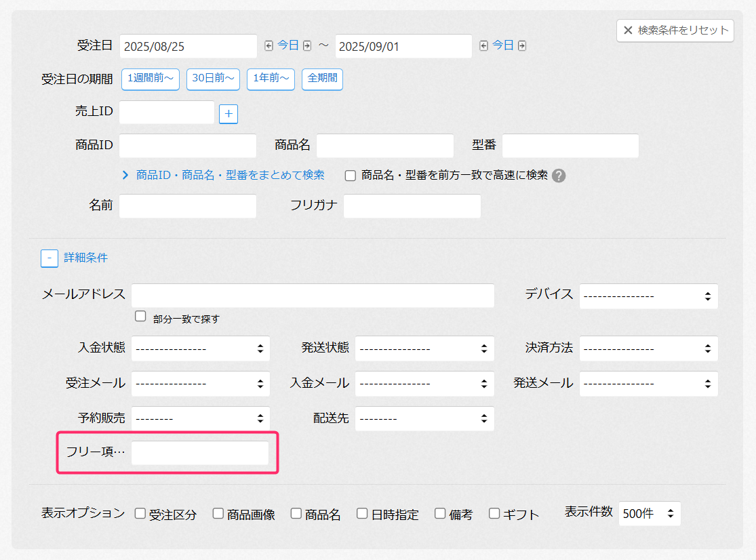Enable 商品名・型番を前方一致で高速に検索 checkbox
Screen dimensions: 756x560
point(351,176)
